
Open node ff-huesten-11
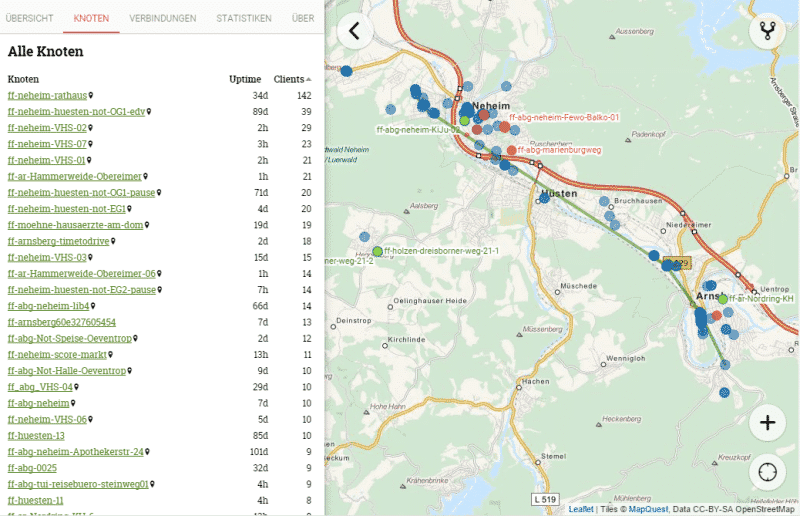(x=35, y=500)
